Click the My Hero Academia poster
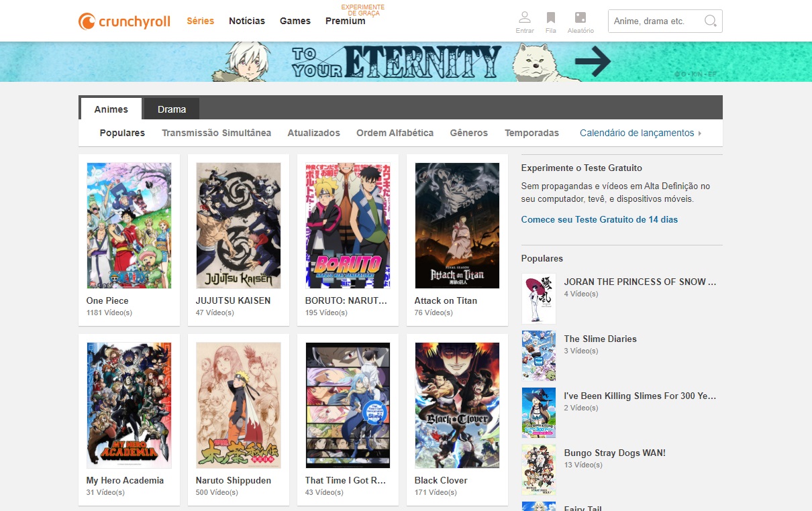This screenshot has width=812, height=511. click(129, 405)
